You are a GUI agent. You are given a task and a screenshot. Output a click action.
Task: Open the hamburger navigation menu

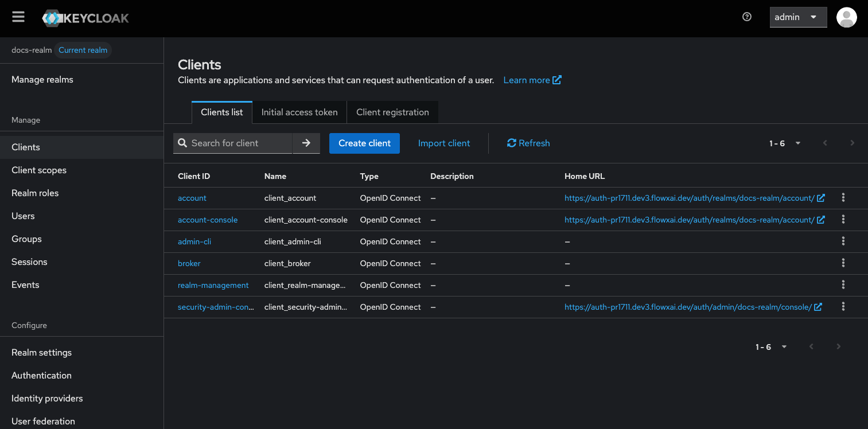coord(18,17)
